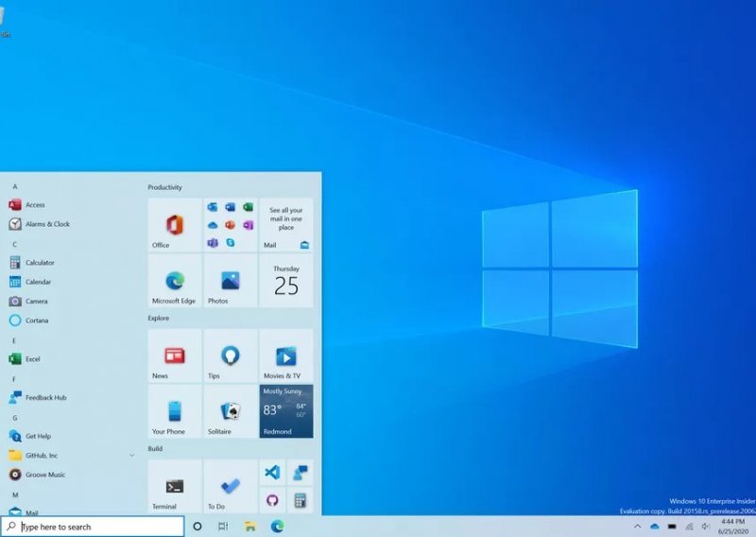Launch the Movies & TV tile
This screenshot has height=537, width=756.
coord(286,356)
